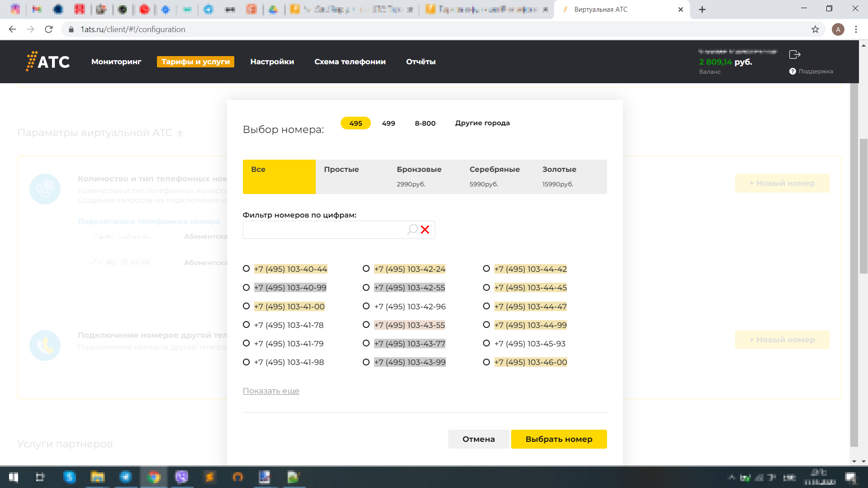Bookmark this page with star icon

[815, 29]
